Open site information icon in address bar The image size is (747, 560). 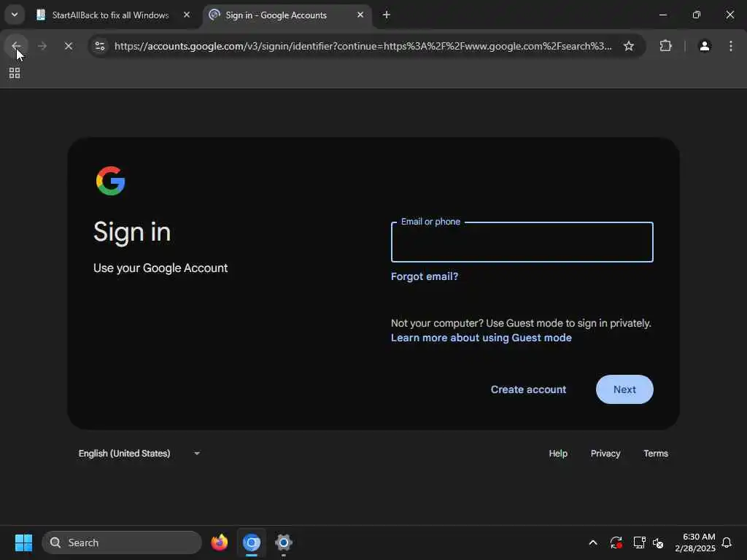[100, 46]
